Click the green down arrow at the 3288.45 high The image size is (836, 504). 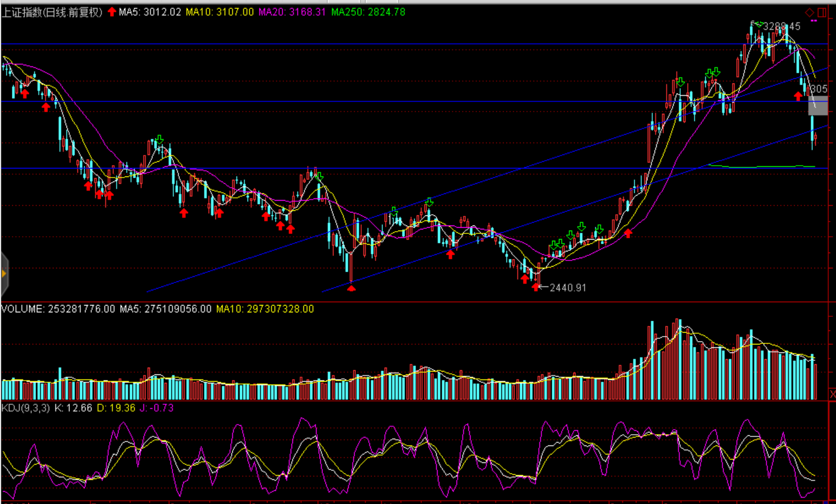coord(759,24)
